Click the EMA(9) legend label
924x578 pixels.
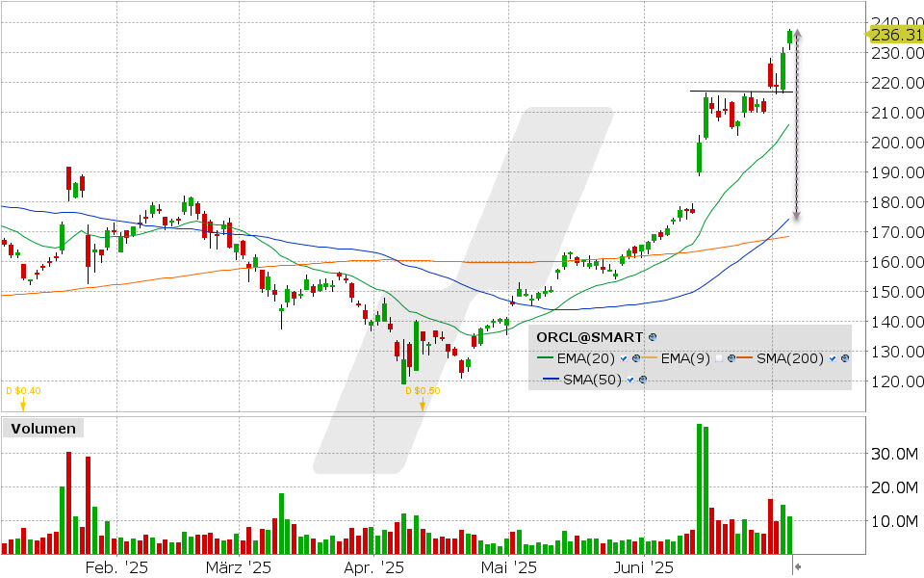point(685,358)
